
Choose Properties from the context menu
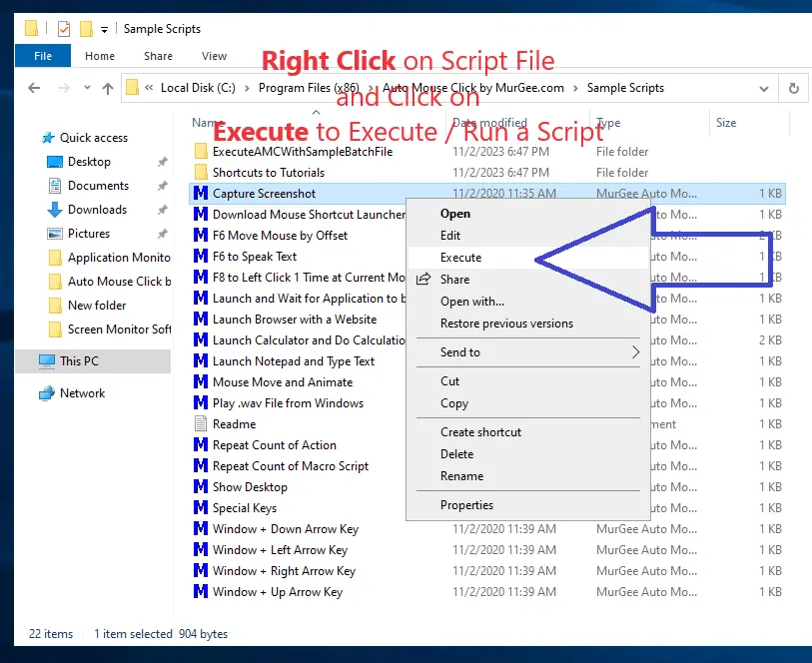pyautogui.click(x=528, y=505)
